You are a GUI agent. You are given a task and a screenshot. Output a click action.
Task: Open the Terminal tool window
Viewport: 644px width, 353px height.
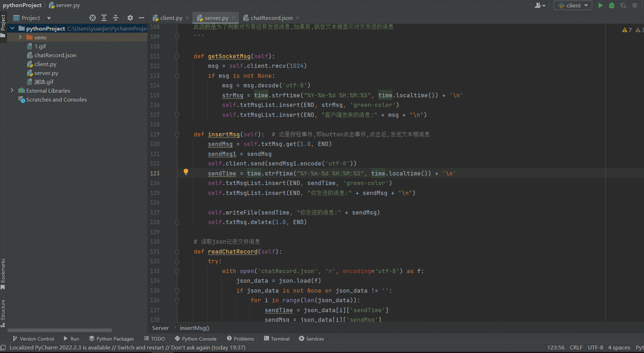(x=277, y=339)
